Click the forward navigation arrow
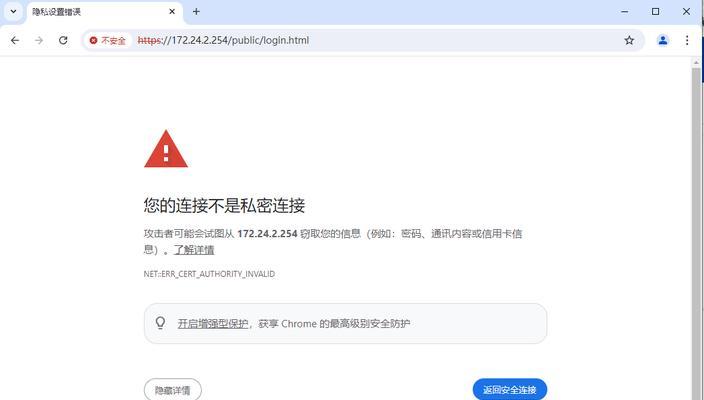The image size is (704, 400). tap(39, 40)
